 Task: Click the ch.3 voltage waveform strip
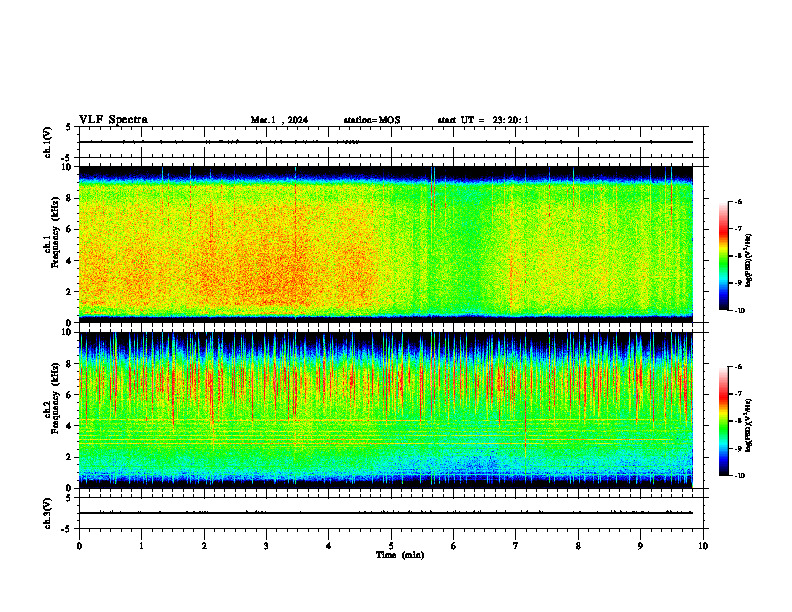(x=391, y=513)
